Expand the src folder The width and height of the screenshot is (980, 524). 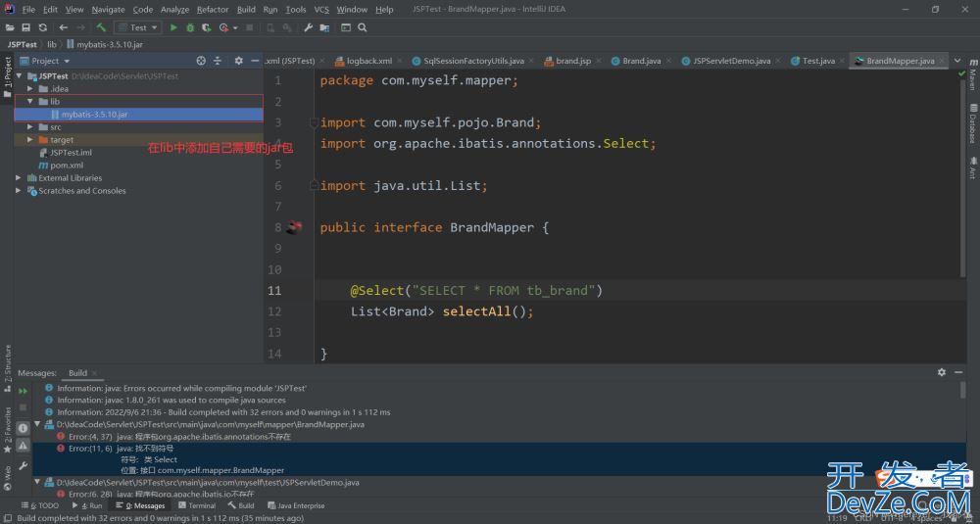tap(30, 126)
